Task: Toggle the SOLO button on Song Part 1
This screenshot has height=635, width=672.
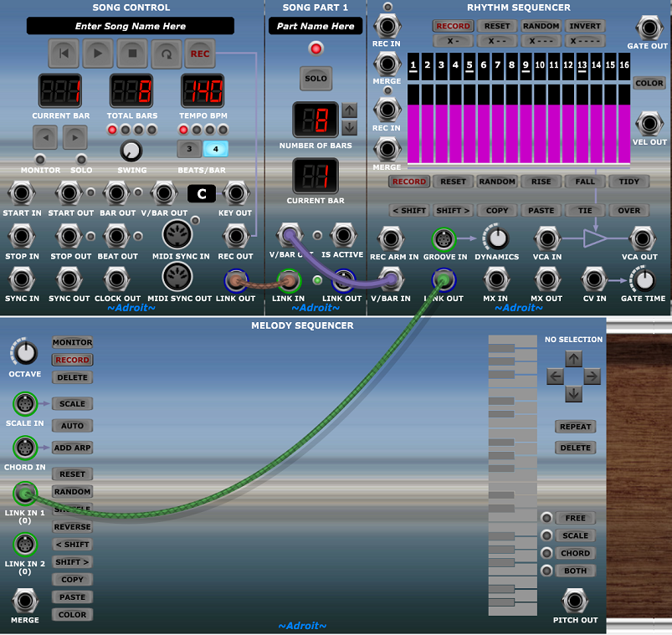Action: click(x=315, y=79)
